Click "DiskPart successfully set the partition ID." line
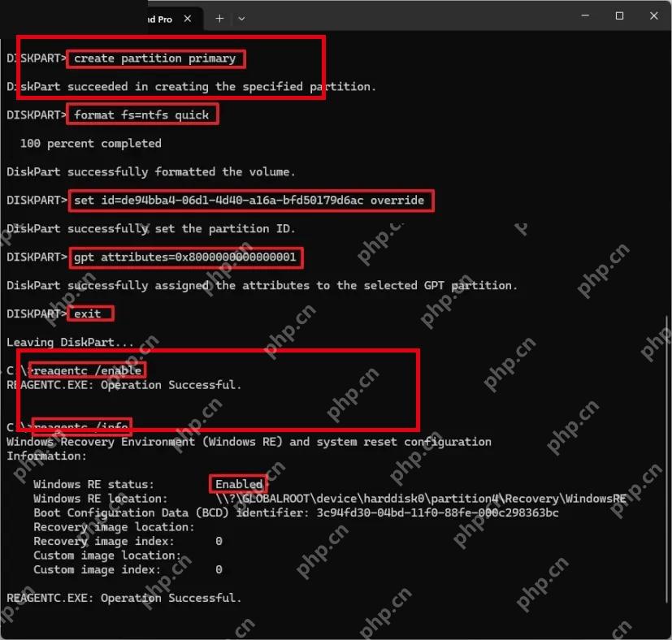The image size is (672, 640). pos(151,229)
